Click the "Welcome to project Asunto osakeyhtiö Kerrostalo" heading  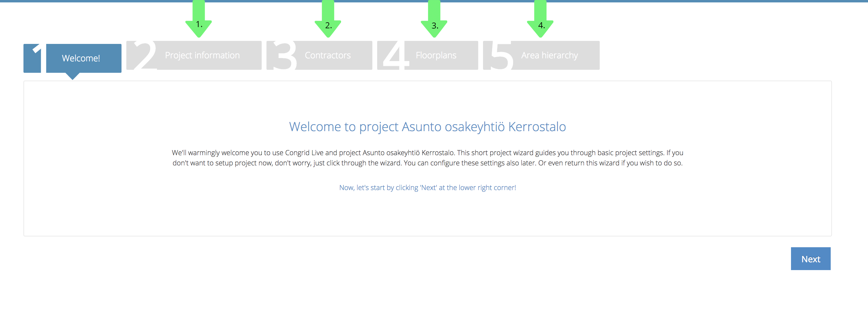point(428,127)
